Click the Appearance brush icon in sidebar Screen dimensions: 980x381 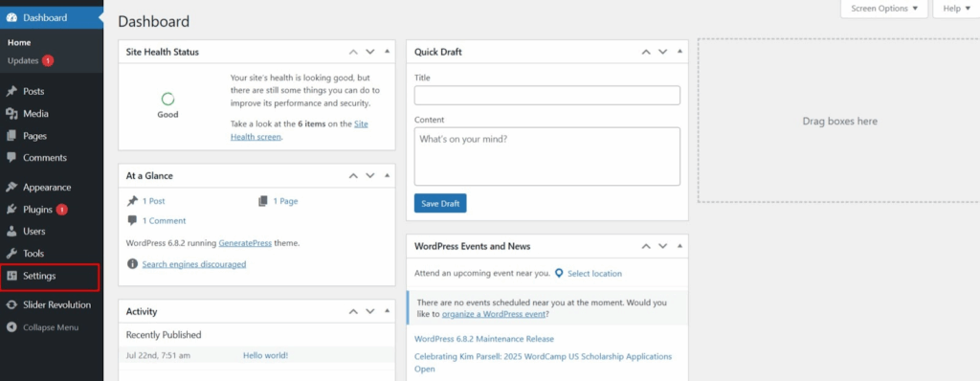click(11, 187)
